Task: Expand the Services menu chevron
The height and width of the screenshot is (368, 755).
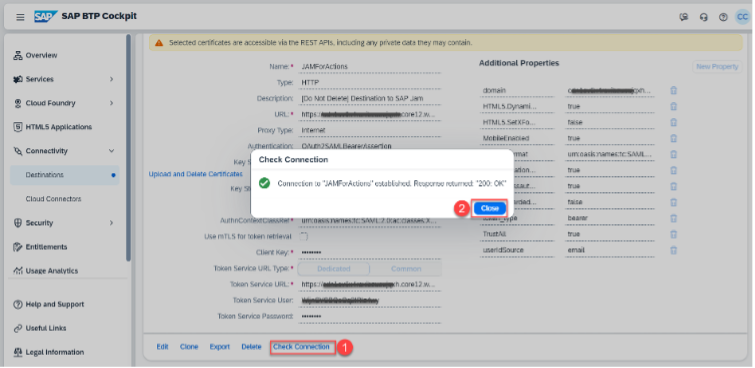Action: point(111,79)
